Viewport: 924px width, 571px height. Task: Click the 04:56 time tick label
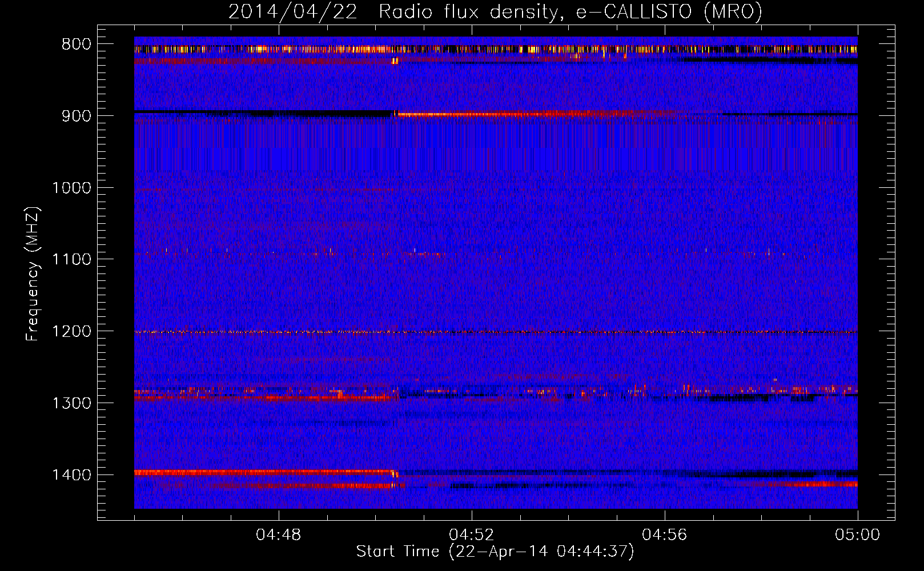tap(665, 535)
